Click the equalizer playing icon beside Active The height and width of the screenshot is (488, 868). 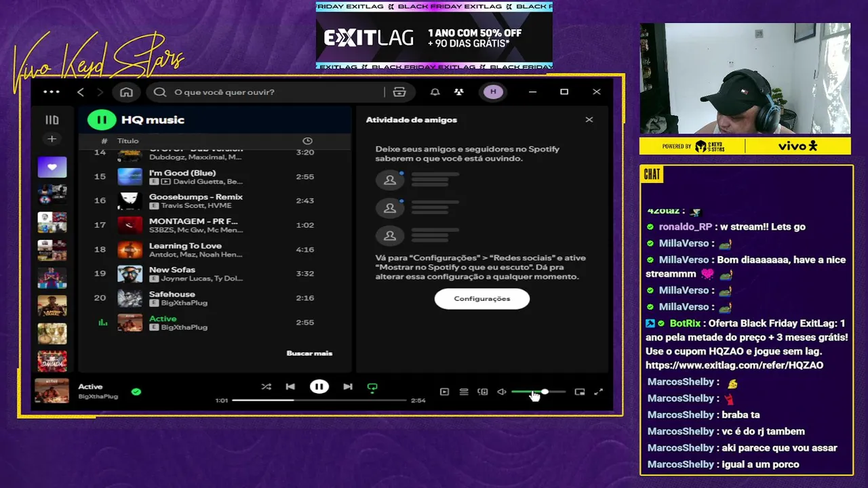point(103,323)
